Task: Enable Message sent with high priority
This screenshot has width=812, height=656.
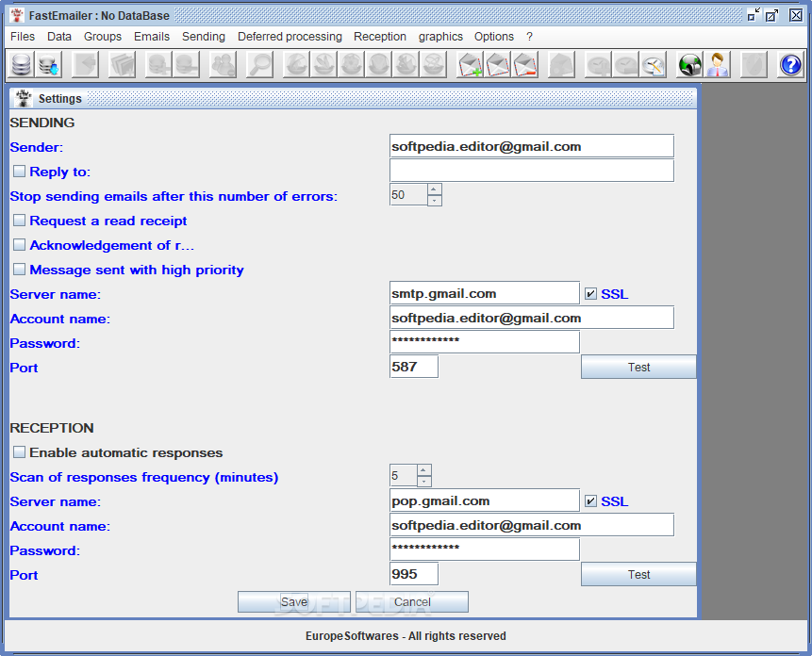Action: [19, 269]
